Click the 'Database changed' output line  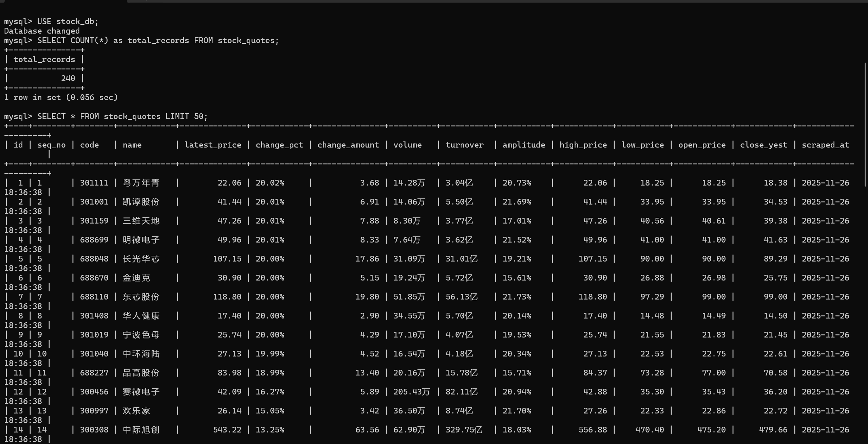(42, 31)
